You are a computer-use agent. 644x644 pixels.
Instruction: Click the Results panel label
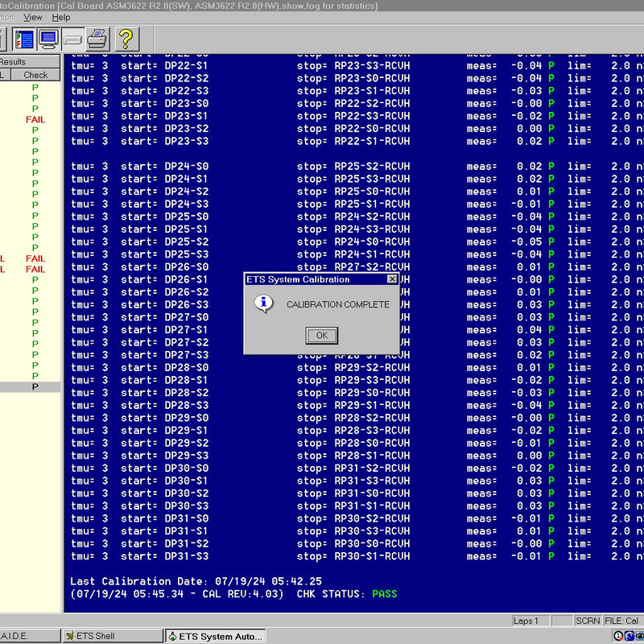[13, 60]
